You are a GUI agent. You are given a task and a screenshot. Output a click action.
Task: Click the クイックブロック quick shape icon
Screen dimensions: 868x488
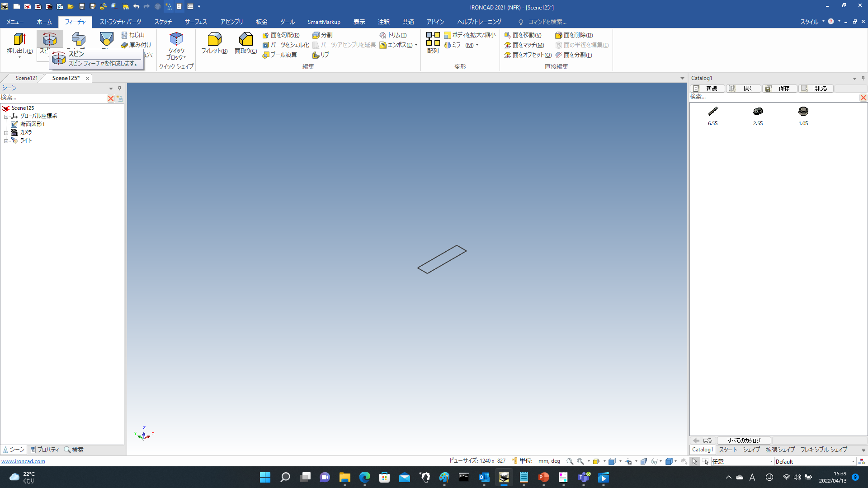point(176,40)
